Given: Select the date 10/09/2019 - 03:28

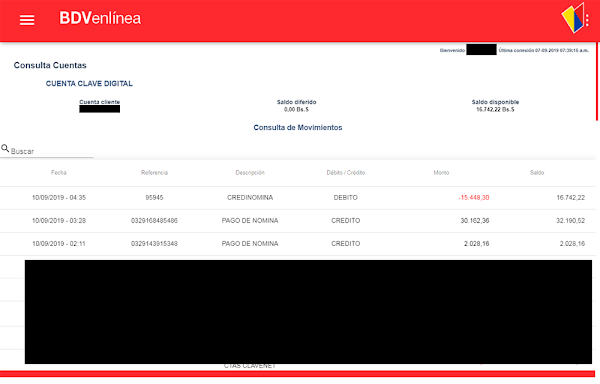Looking at the screenshot, I should tap(59, 221).
